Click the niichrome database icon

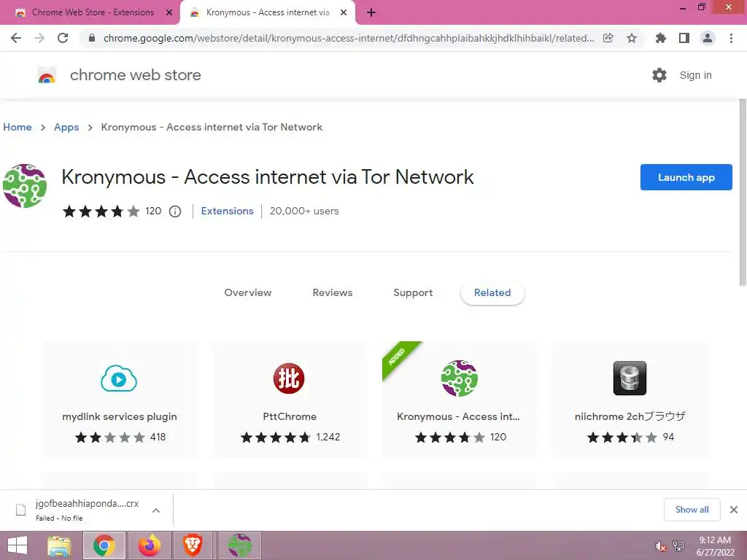point(630,378)
